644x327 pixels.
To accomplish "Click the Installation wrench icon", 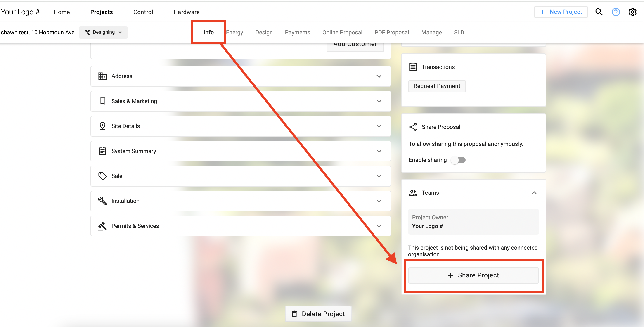I will pyautogui.click(x=102, y=201).
